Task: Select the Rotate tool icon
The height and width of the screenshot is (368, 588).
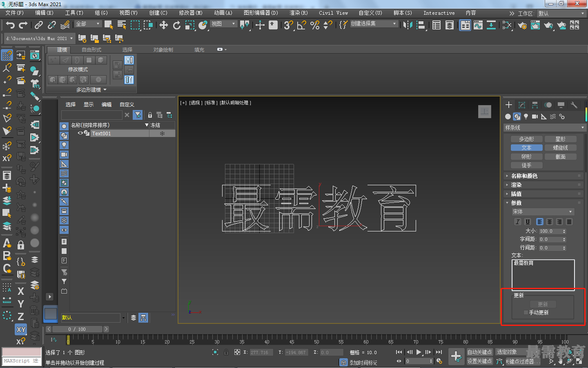Action: tap(177, 25)
